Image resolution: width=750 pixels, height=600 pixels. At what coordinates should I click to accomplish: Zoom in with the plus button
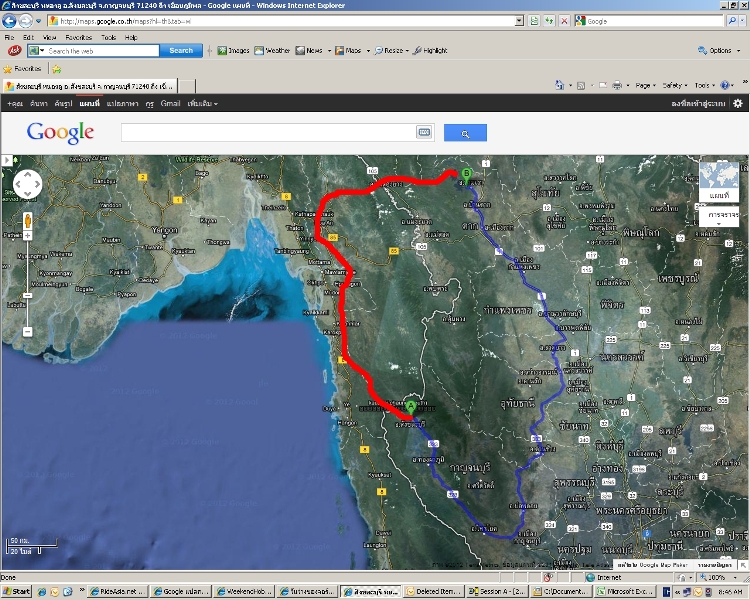28,237
